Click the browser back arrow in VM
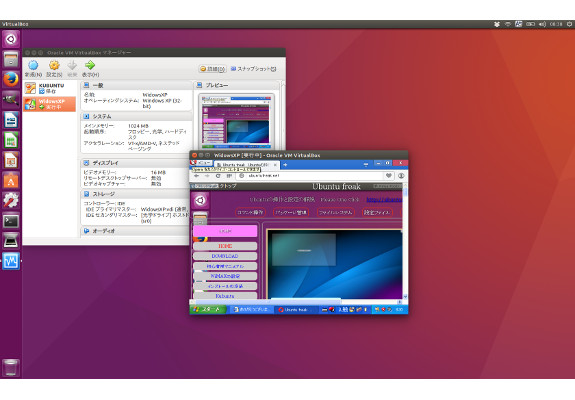Image resolution: width=575 pixels, height=400 pixels. coord(196,176)
